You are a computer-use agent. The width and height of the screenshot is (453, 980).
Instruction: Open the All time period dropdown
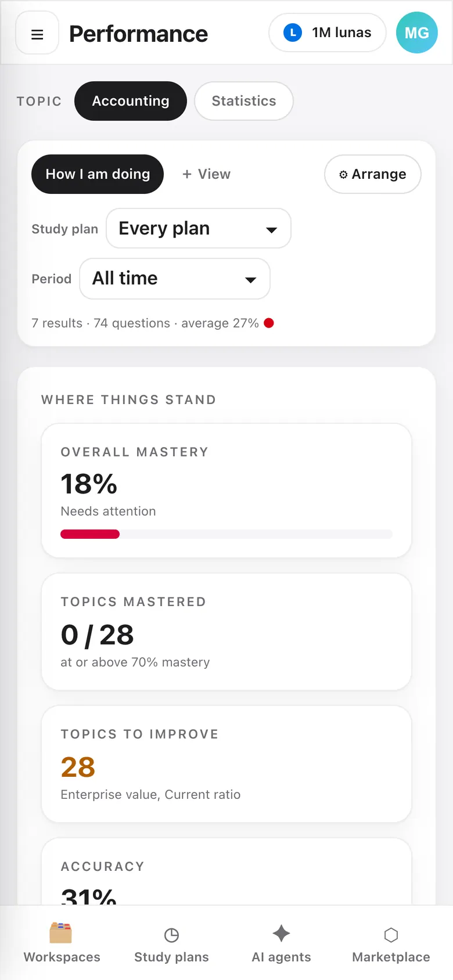175,279
